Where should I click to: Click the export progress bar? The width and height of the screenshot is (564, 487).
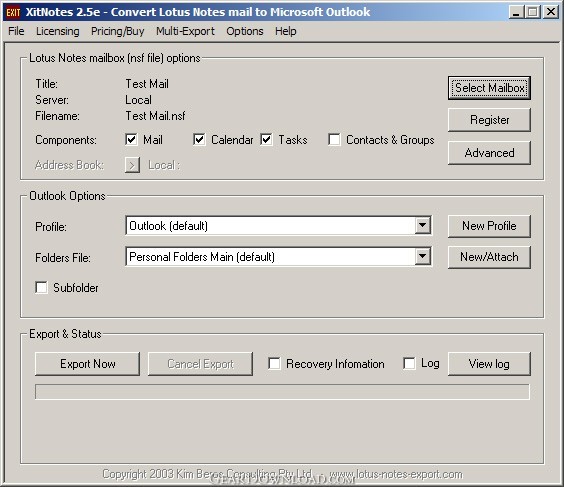[282, 392]
